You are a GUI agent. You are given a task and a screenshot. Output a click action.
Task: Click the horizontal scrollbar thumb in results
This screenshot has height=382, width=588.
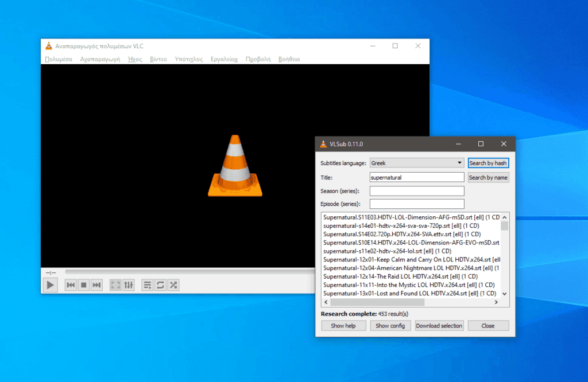click(377, 302)
